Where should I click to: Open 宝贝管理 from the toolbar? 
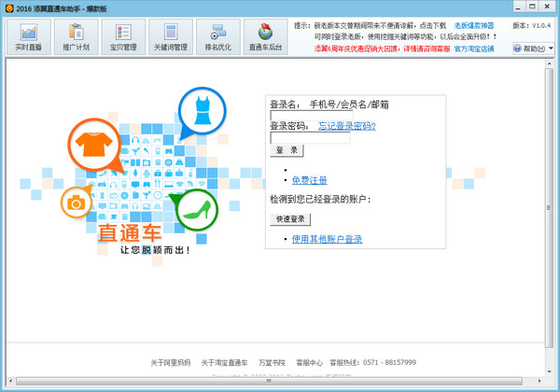[x=123, y=37]
